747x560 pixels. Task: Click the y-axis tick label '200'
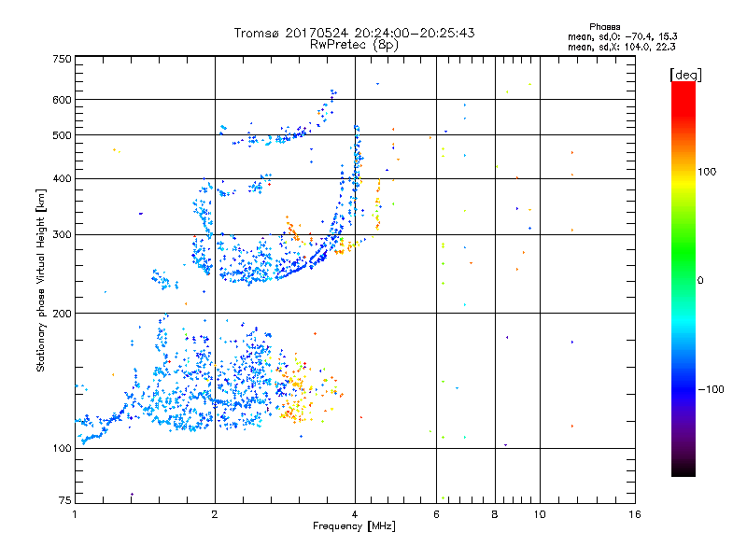pyautogui.click(x=62, y=314)
